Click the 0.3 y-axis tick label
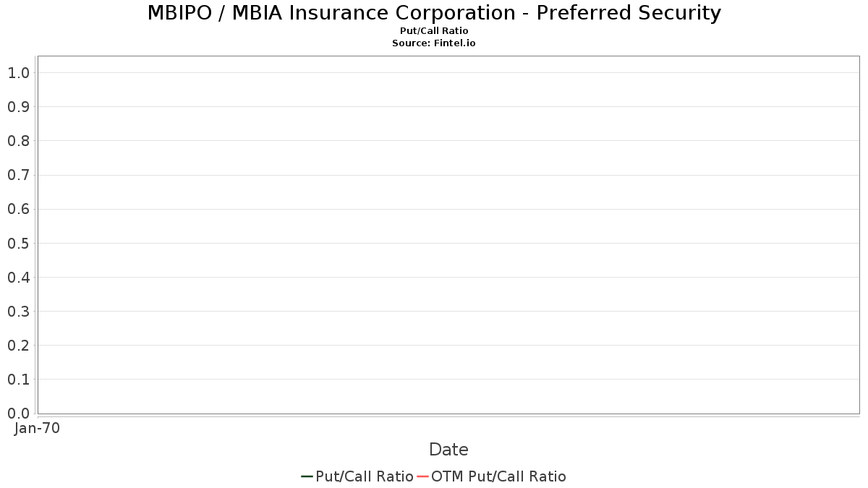This screenshot has width=868, height=488. (x=18, y=312)
